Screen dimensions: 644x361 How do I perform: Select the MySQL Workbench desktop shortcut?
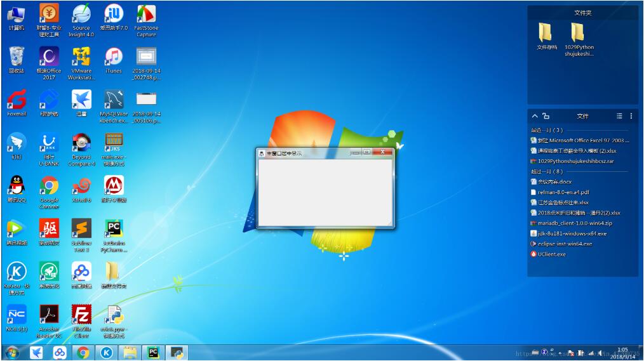(x=114, y=107)
